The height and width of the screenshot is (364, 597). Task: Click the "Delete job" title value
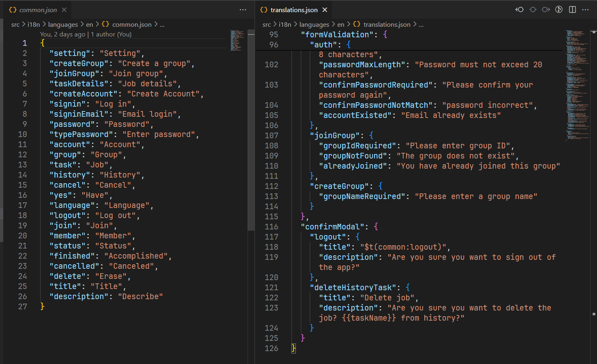(x=387, y=298)
